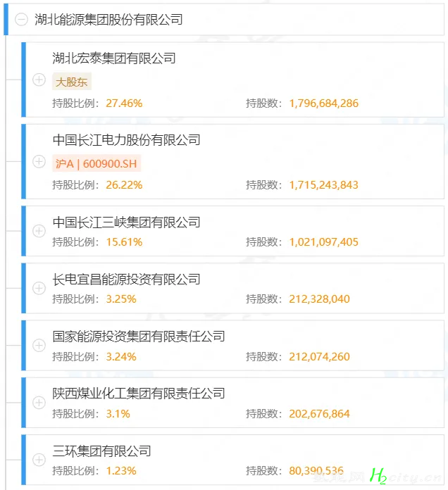448x490 pixels.
Task: Select the 3.25% shareholding ratio
Action: [x=121, y=299]
